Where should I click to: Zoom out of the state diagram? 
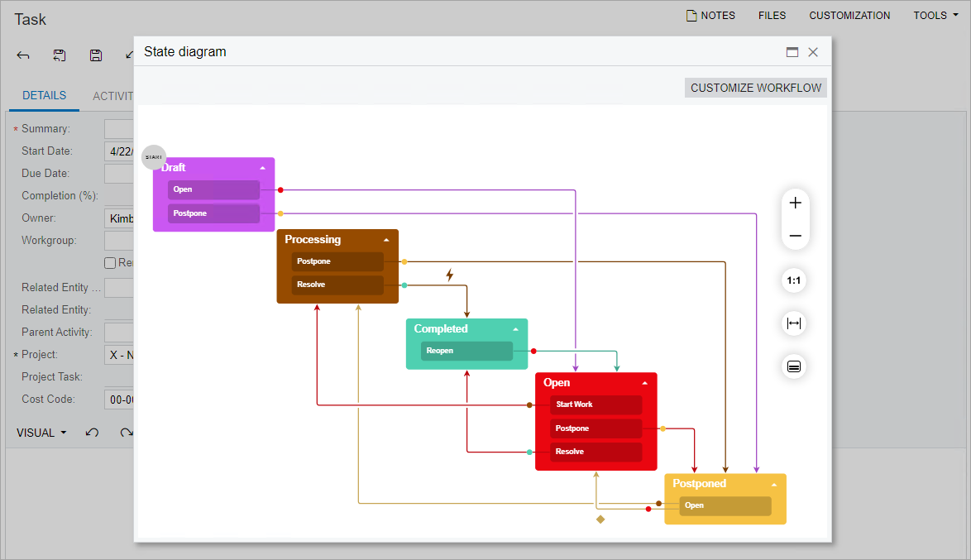coord(795,236)
